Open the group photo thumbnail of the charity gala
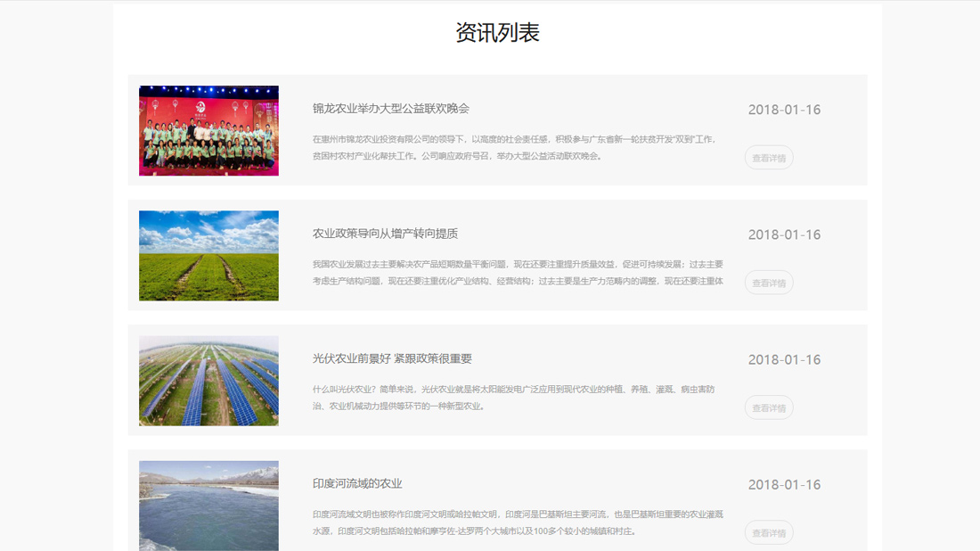The height and width of the screenshot is (551, 980). pos(208,130)
